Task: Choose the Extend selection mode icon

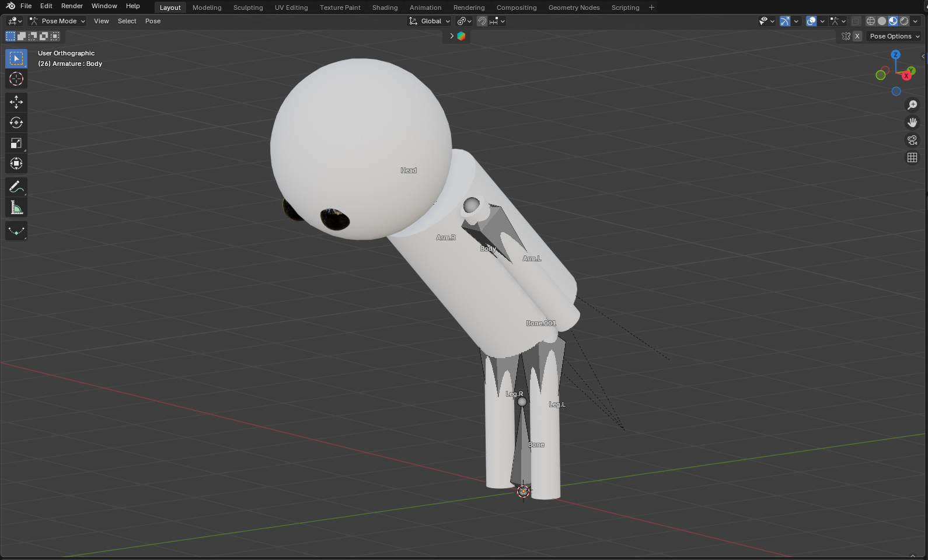Action: click(x=22, y=36)
